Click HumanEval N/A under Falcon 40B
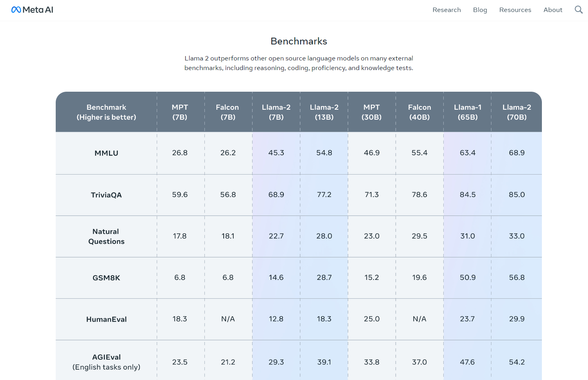Image resolution: width=588 pixels, height=380 pixels. [x=420, y=319]
